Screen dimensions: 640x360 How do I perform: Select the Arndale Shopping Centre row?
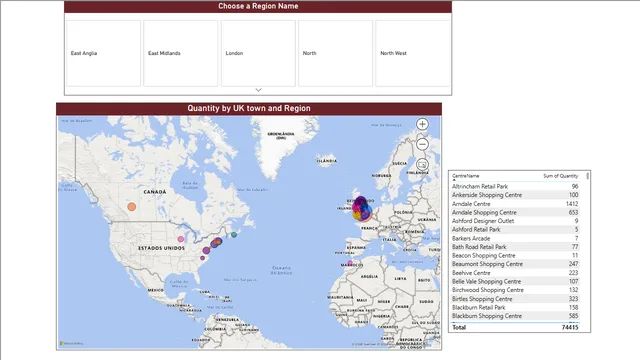(x=515, y=212)
